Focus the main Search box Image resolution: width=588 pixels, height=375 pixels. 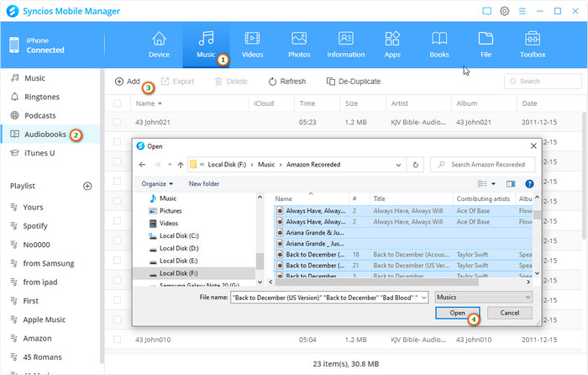543,81
